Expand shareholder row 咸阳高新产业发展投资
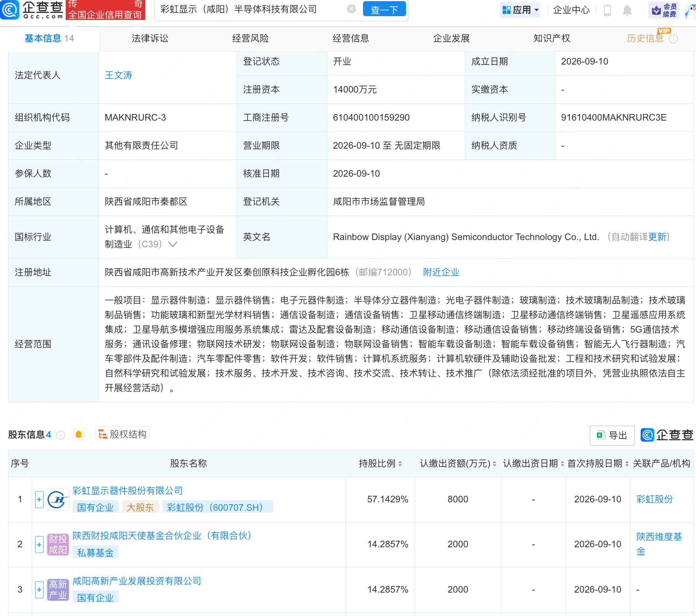 (x=39, y=590)
